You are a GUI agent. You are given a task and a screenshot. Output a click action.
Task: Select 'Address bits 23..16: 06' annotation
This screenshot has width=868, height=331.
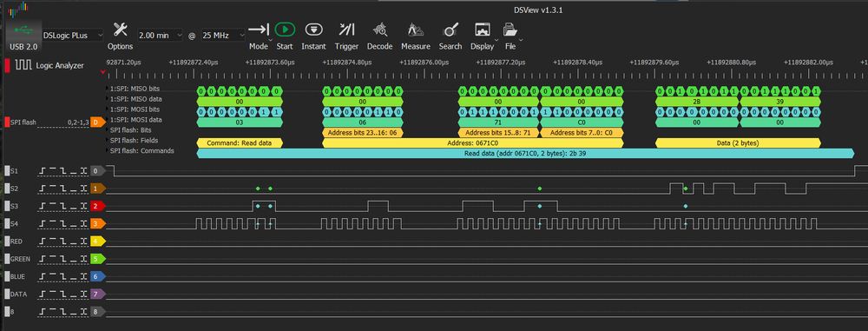(x=363, y=133)
